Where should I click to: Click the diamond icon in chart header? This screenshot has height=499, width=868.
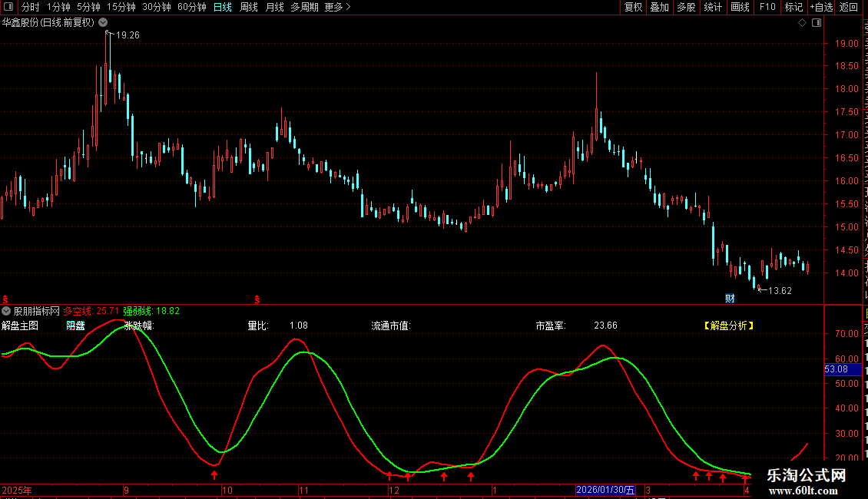[802, 23]
